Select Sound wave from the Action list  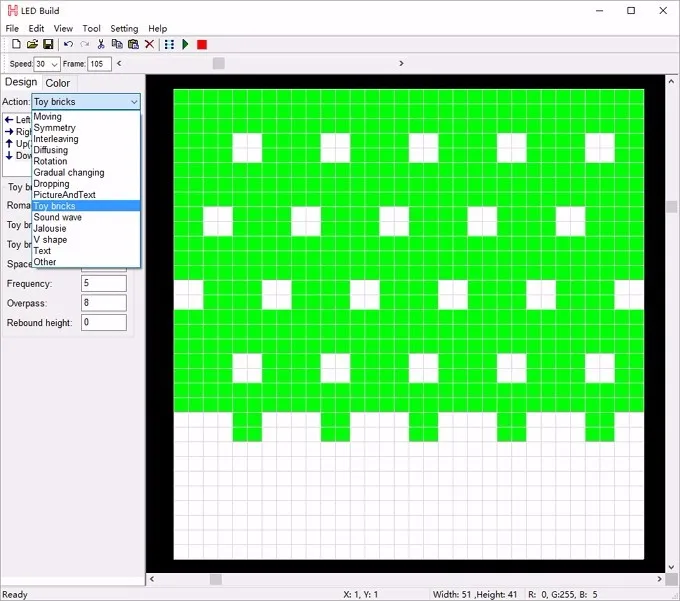coord(58,217)
